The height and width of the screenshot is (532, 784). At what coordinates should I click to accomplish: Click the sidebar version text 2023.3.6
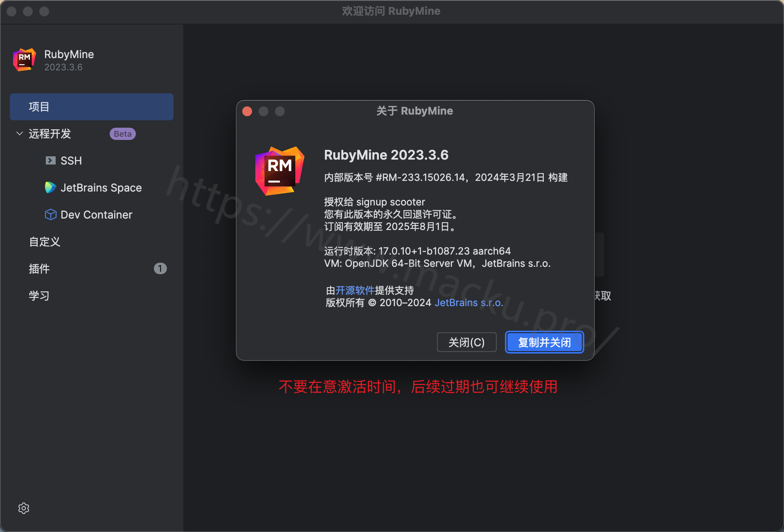click(63, 67)
